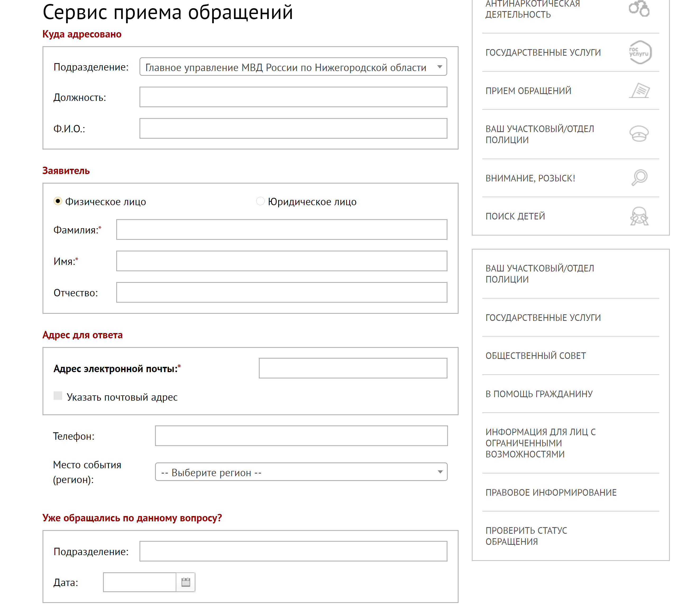700x604 pixels.
Task: Click the child face icon for Поиск детей
Action: (639, 216)
